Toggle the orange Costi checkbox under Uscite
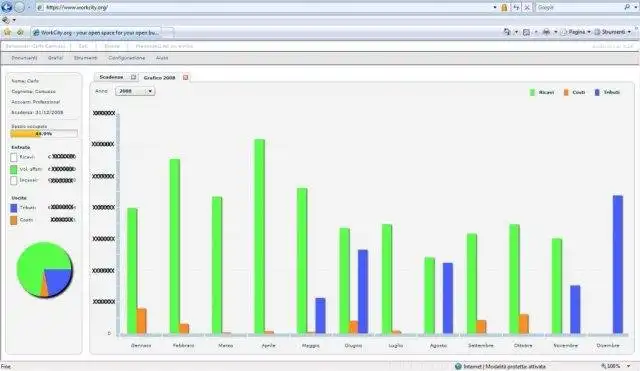The image size is (640, 371). 14,220
